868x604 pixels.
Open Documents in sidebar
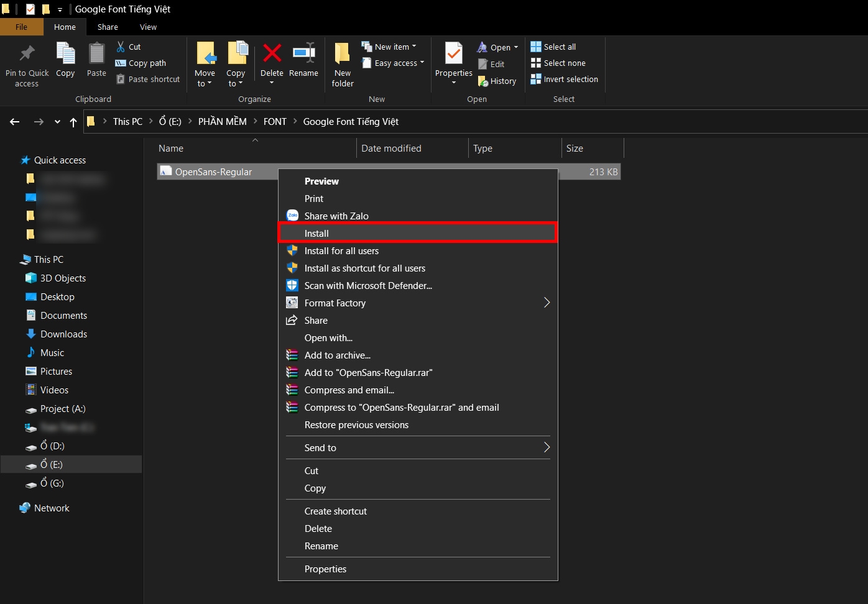coord(63,316)
